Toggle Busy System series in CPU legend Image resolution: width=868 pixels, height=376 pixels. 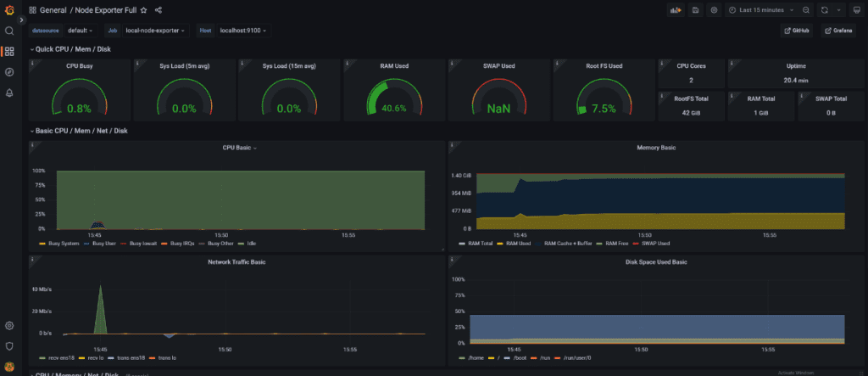point(64,243)
